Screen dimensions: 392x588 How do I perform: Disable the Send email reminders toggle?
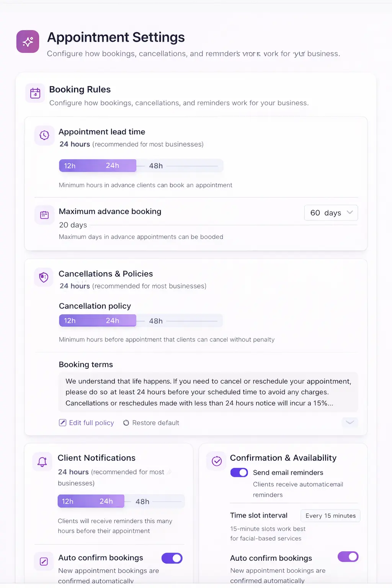[x=239, y=473]
